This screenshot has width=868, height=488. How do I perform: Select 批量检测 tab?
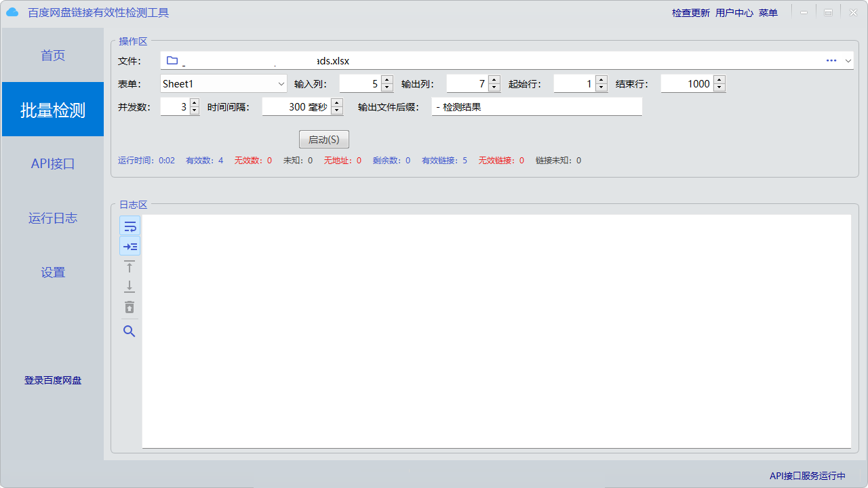coord(53,110)
